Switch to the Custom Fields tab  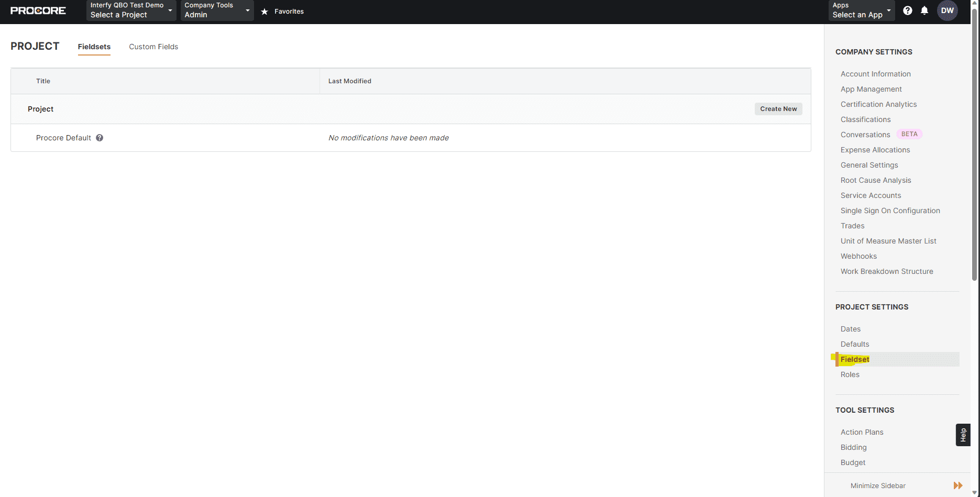[x=153, y=47]
